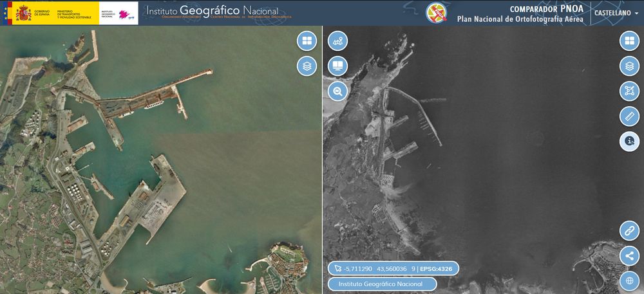Click the -5,711290 longitude coordinate readout

(358, 268)
